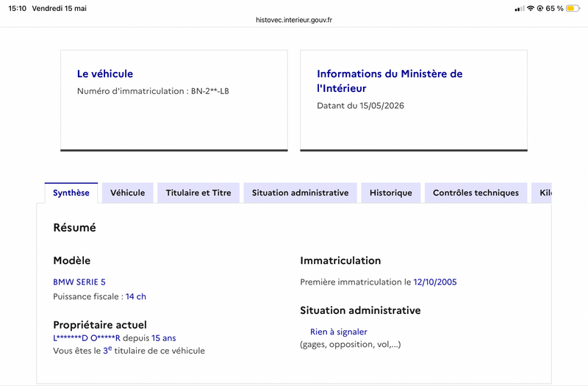The height and width of the screenshot is (386, 588).
Task: Open the Contrôles techniques tab
Action: coord(476,193)
